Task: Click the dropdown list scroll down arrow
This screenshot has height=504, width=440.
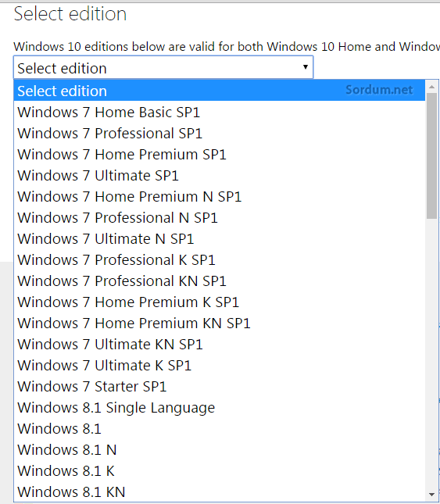Action: (x=431, y=495)
